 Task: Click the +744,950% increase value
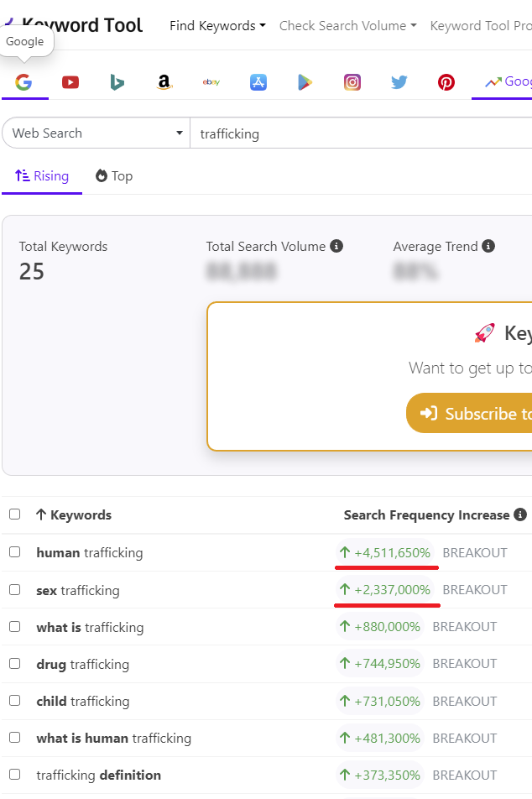380,663
